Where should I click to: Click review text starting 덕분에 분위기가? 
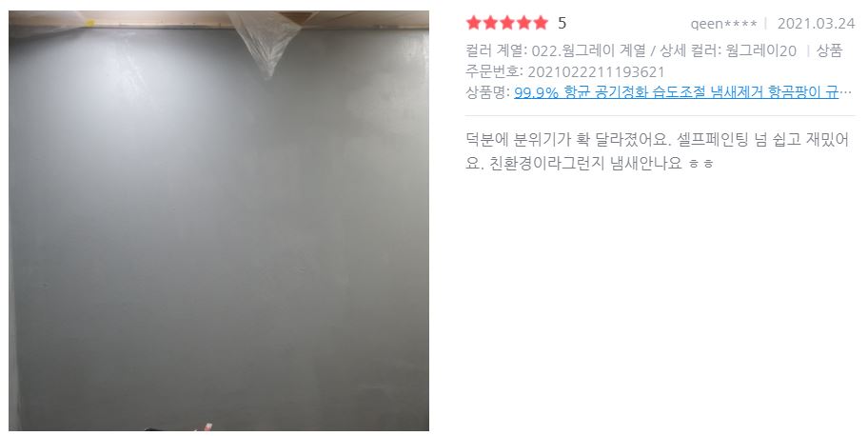pyautogui.click(x=657, y=140)
